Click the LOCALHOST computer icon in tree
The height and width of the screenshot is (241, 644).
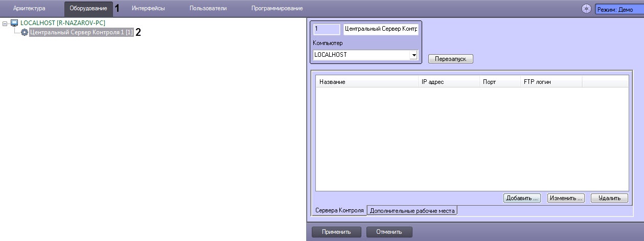(x=14, y=23)
